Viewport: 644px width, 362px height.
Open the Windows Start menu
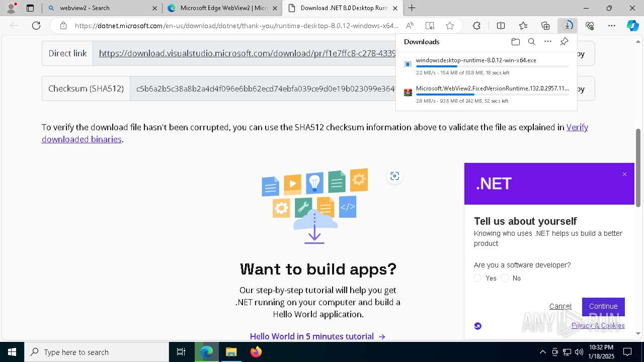coord(12,352)
